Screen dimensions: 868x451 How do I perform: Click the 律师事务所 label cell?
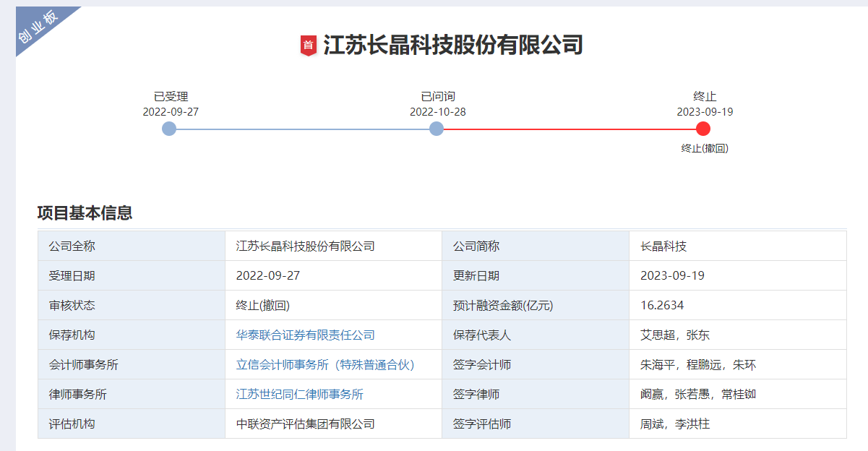pos(132,394)
